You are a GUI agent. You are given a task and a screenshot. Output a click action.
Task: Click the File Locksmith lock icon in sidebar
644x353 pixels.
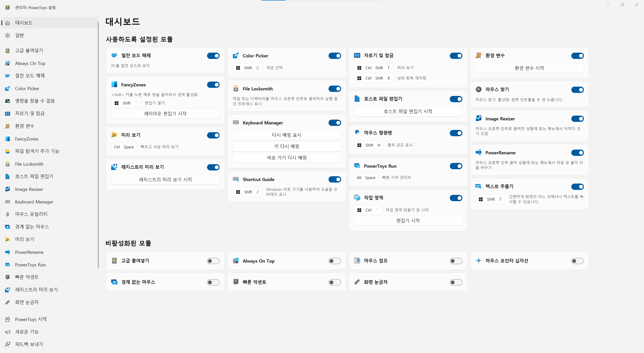click(x=8, y=164)
